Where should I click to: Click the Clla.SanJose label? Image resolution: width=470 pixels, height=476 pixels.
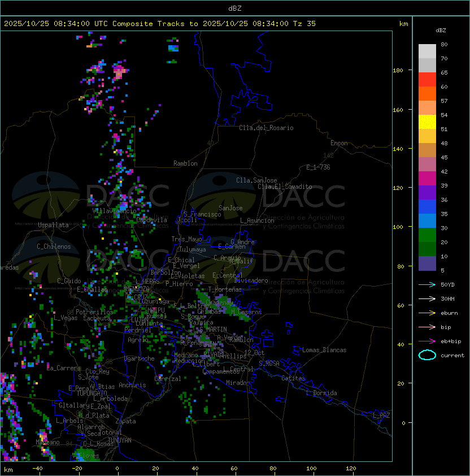pyautogui.click(x=256, y=180)
